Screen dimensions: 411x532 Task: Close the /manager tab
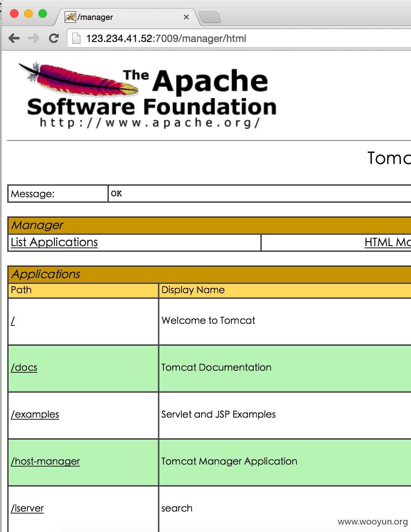point(186,17)
